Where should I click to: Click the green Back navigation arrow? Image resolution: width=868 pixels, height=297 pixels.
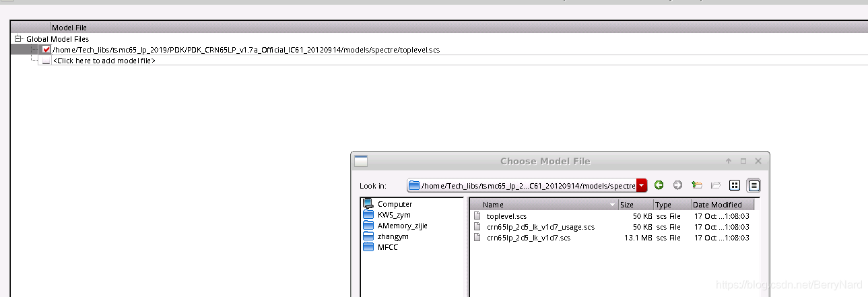click(x=659, y=185)
